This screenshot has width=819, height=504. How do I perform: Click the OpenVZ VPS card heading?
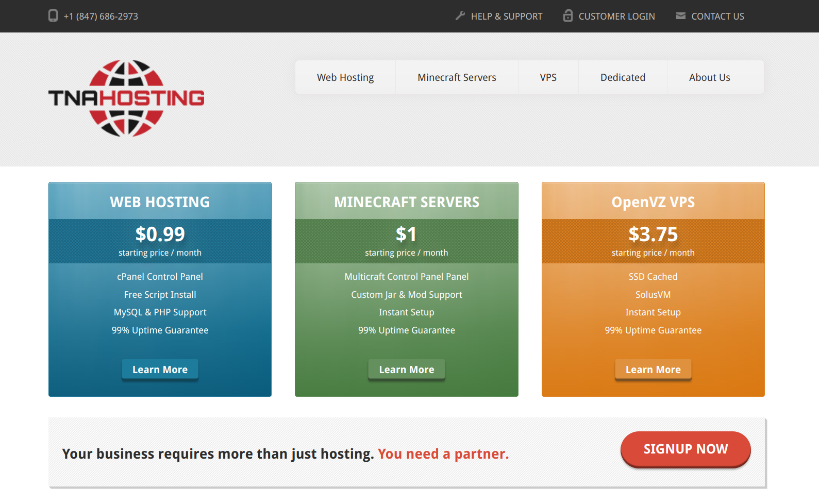(653, 202)
